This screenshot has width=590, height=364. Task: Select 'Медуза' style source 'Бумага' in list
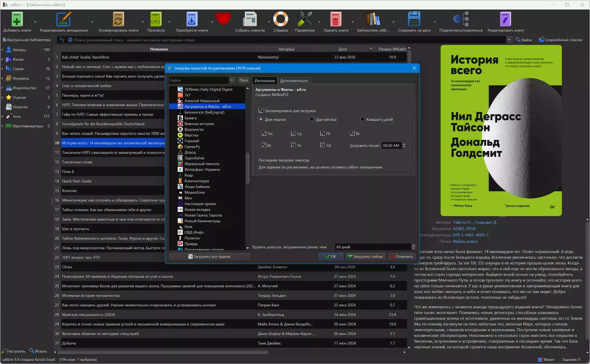coord(190,118)
